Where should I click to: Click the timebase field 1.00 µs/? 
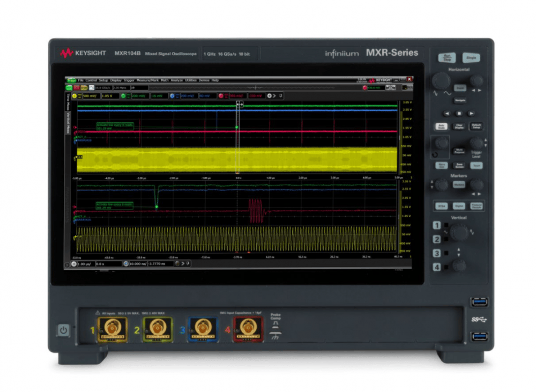[86, 264]
